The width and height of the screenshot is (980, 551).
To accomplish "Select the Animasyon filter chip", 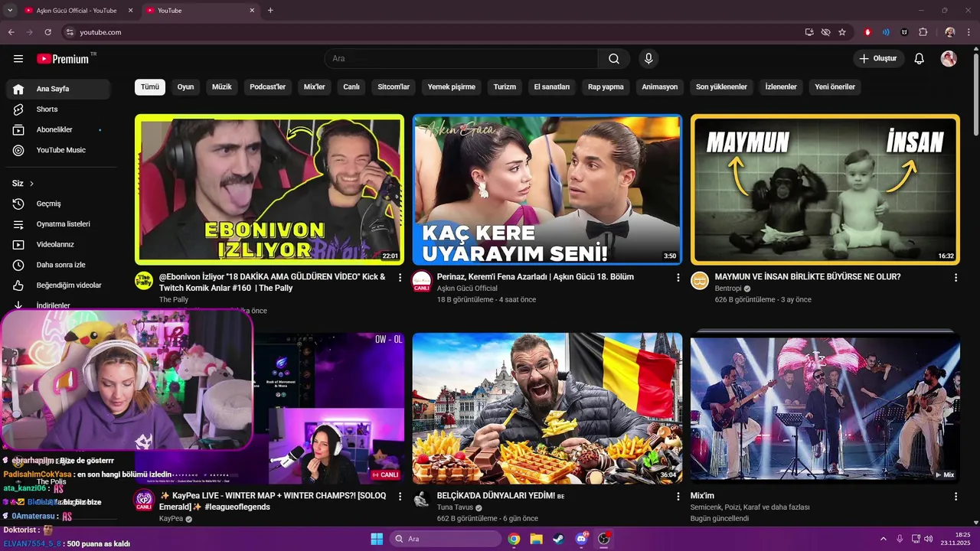I will pyautogui.click(x=660, y=87).
